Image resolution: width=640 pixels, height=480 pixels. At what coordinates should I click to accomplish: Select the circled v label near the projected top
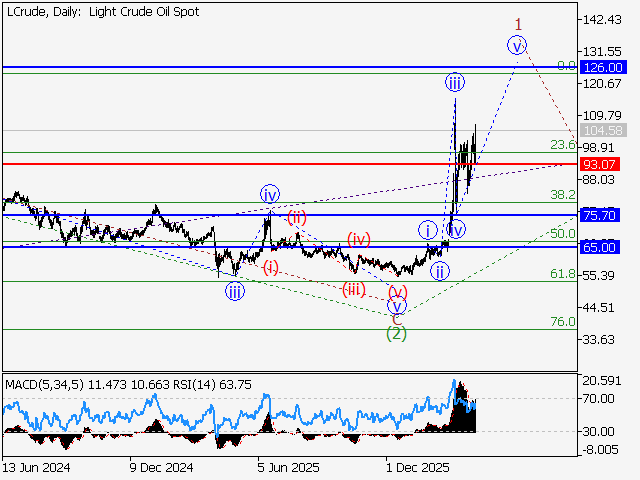(x=517, y=44)
